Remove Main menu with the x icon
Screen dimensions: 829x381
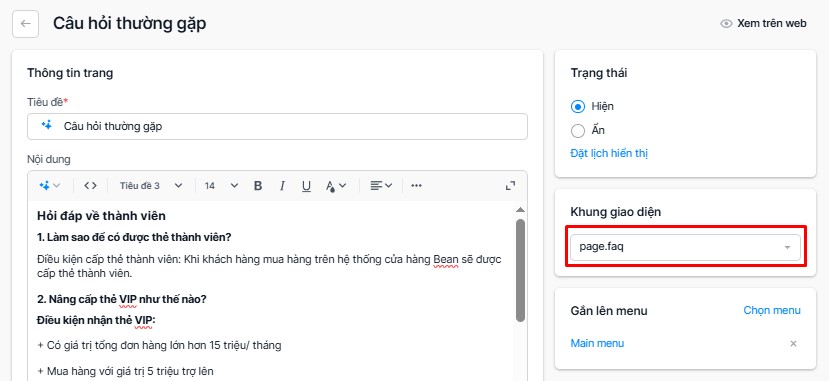click(x=793, y=343)
